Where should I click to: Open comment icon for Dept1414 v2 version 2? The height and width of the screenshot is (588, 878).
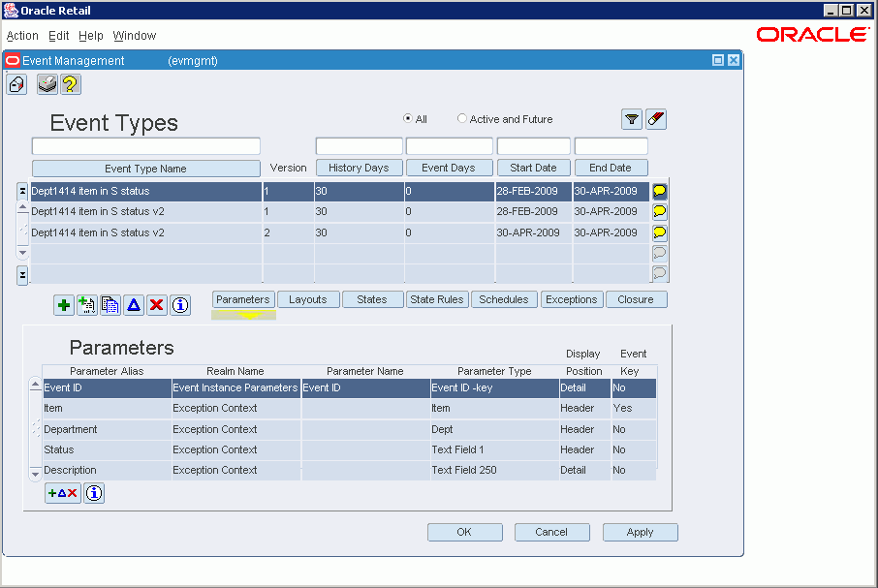[660, 232]
